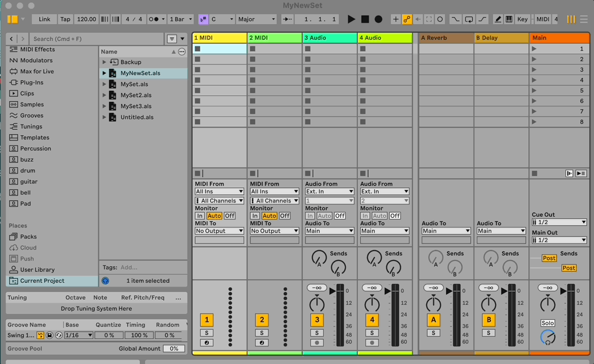Set track 2 MIDI Monitor to Off

click(x=284, y=216)
